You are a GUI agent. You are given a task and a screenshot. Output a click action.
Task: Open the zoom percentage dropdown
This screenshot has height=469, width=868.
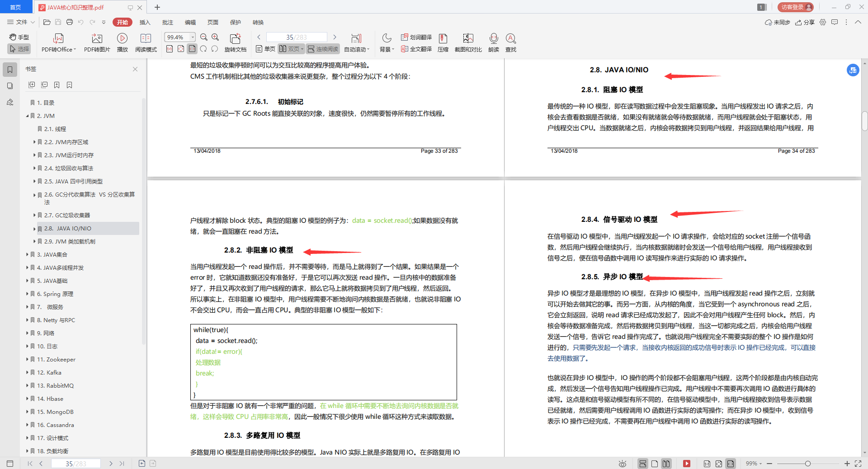(x=192, y=37)
